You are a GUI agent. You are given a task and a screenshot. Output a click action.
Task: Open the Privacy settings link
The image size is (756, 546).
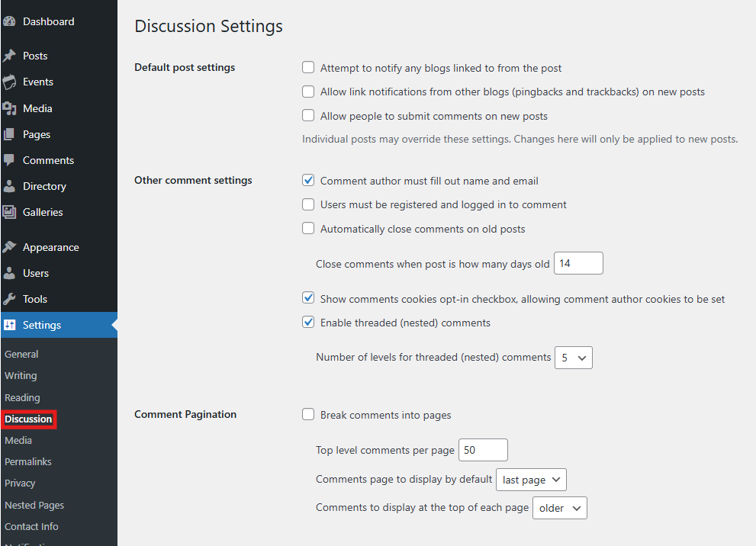click(20, 483)
